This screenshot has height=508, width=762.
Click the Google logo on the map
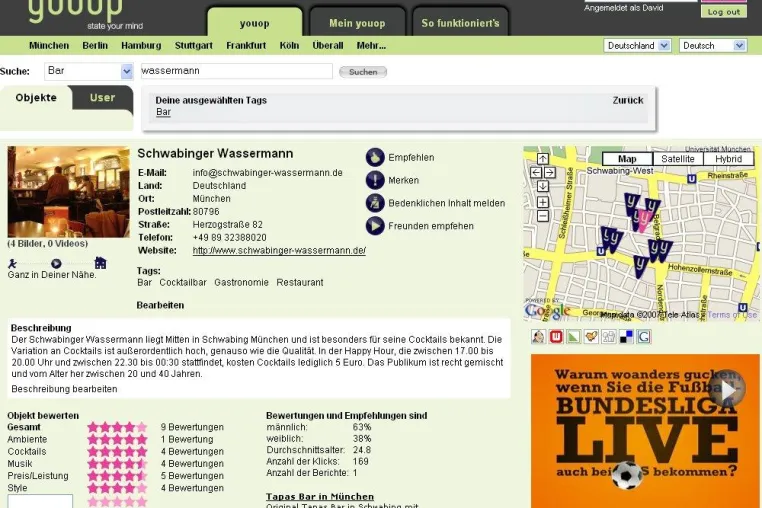click(x=547, y=310)
